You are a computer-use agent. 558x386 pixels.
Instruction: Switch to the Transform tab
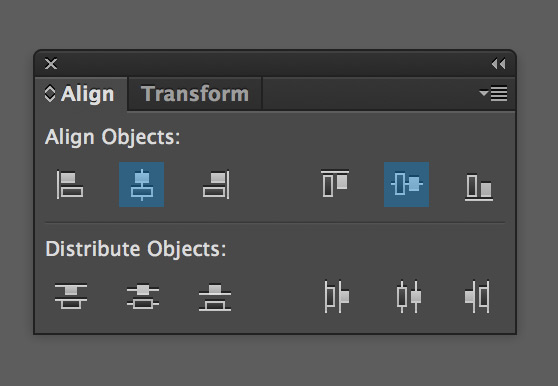tap(195, 94)
